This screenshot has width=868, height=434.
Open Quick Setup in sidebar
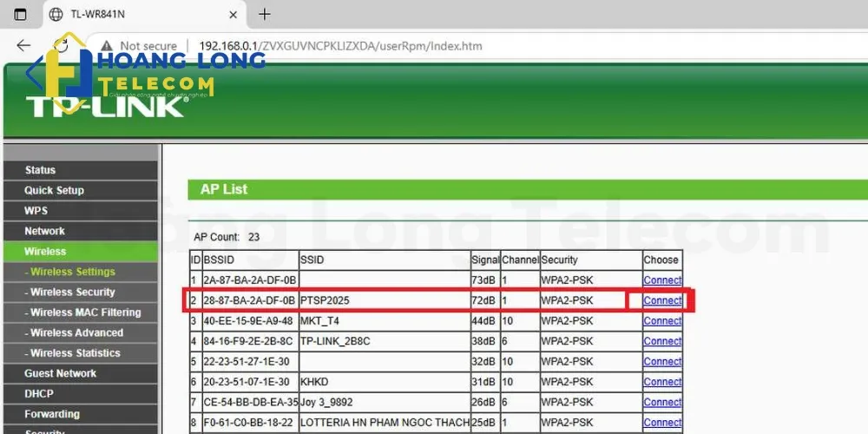(81, 190)
